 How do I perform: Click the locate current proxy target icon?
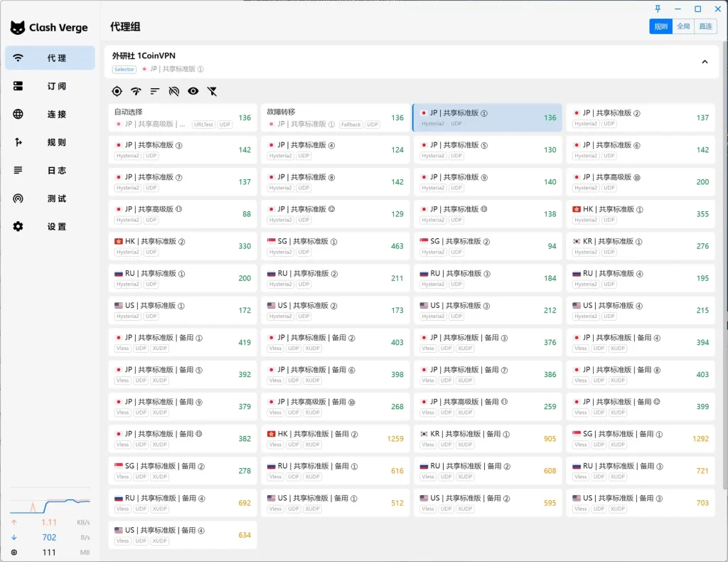(117, 91)
